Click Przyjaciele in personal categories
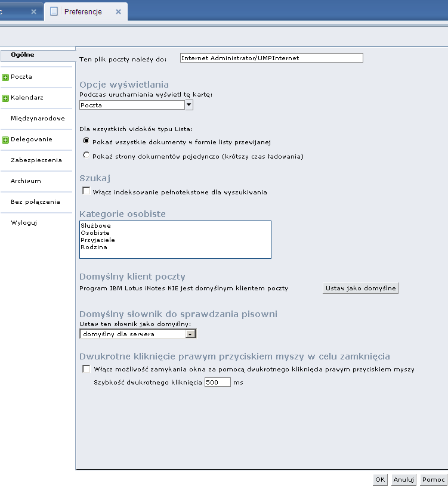This screenshot has height=487, width=448. (x=98, y=240)
